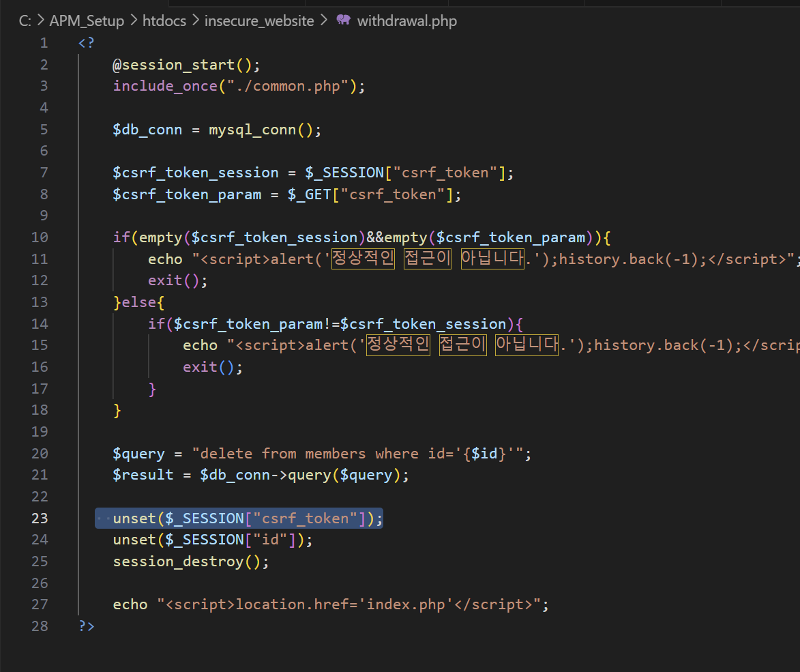Click 'exit();' on line 16
The height and width of the screenshot is (672, 800).
213,367
